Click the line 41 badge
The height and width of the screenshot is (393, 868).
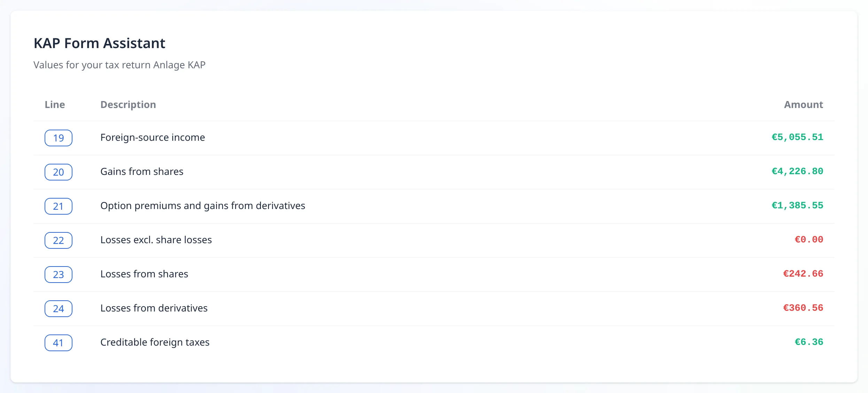tap(59, 343)
